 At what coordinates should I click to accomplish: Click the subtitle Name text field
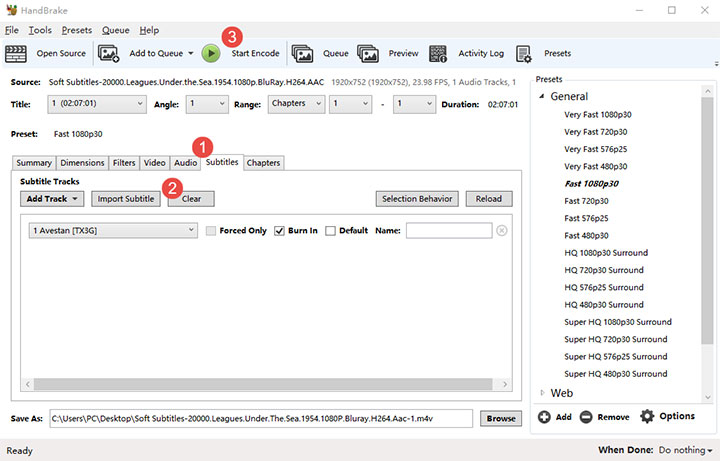tap(448, 231)
